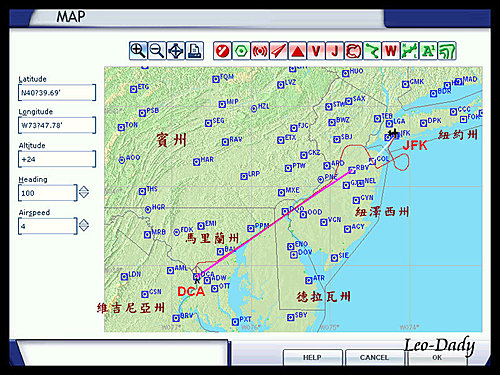Toggle the red ILS arrow icon

pos(278,51)
